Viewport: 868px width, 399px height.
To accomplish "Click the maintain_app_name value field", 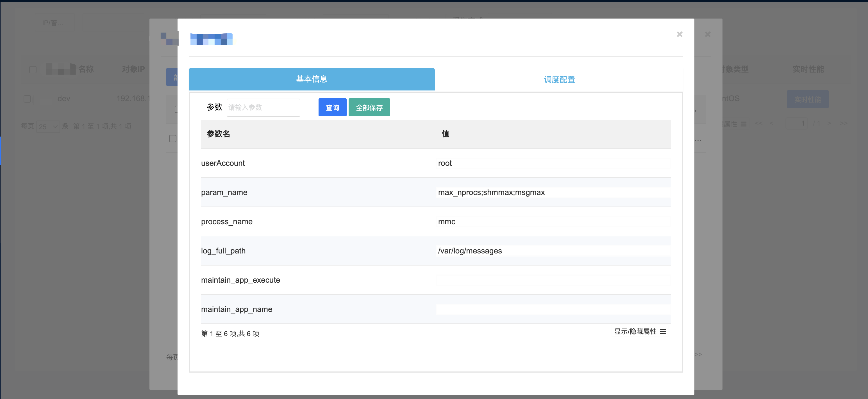I will 553,309.
